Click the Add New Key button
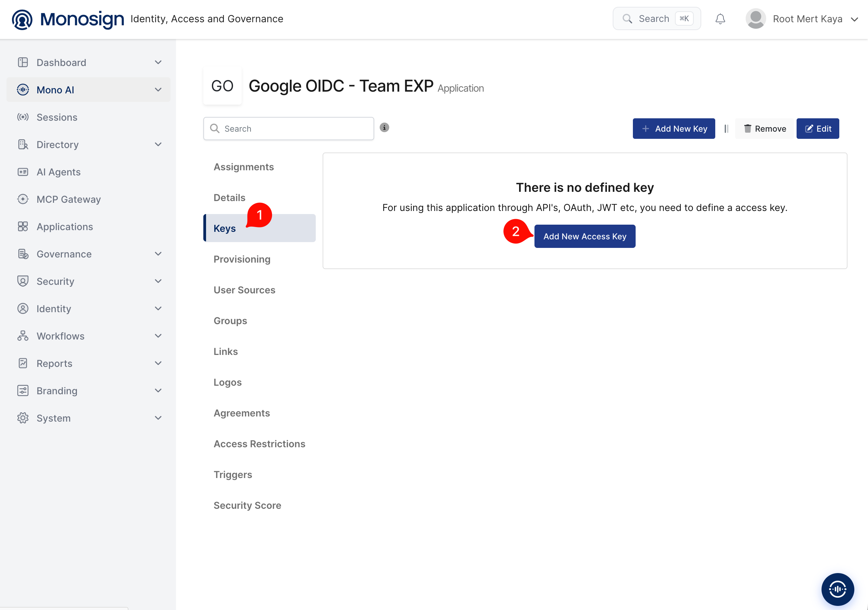868x610 pixels. [x=674, y=129]
